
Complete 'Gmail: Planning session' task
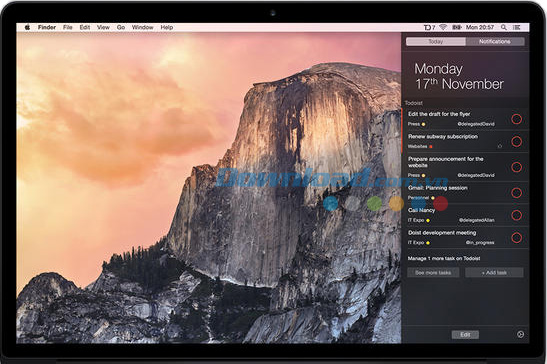click(517, 193)
